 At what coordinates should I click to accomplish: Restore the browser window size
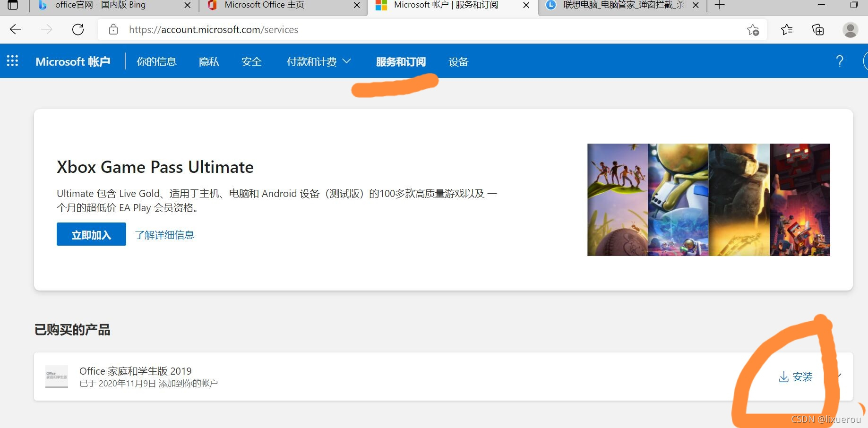(x=854, y=5)
